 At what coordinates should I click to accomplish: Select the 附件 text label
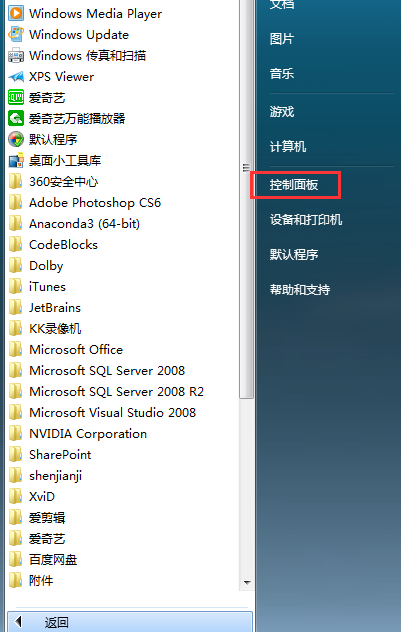coord(41,580)
